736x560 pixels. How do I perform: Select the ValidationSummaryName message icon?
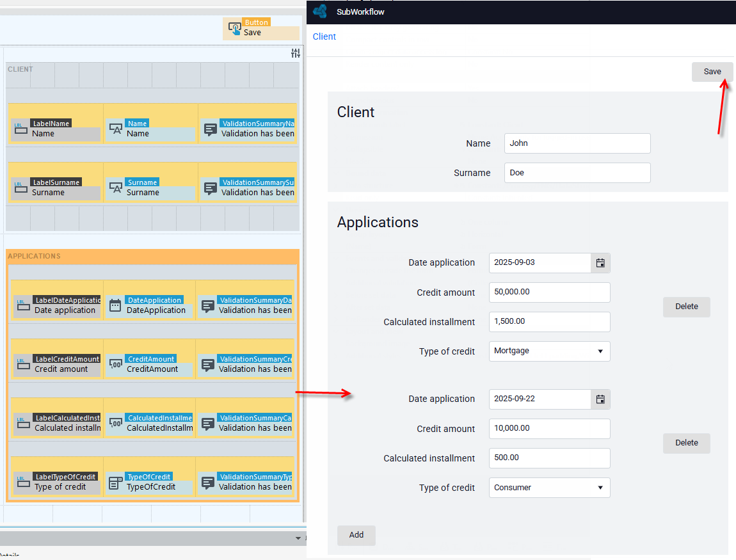pos(211,129)
